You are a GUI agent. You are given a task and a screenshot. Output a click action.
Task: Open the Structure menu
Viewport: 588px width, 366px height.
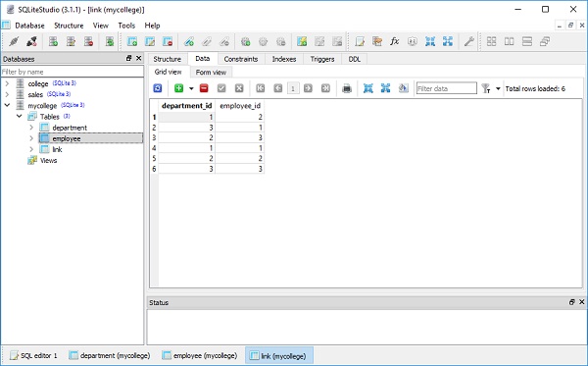point(69,26)
